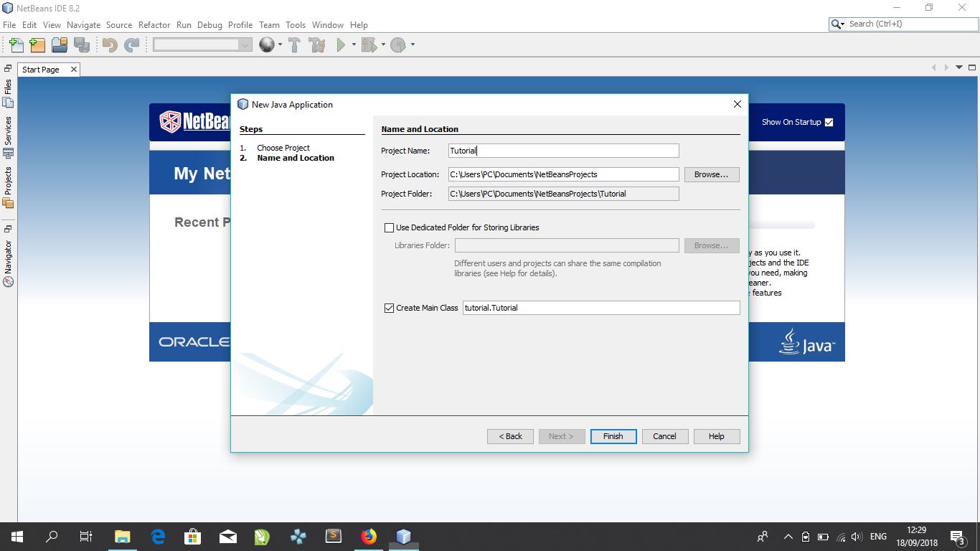Click the Search Ctrl+I field
980x551 pixels.
point(903,24)
